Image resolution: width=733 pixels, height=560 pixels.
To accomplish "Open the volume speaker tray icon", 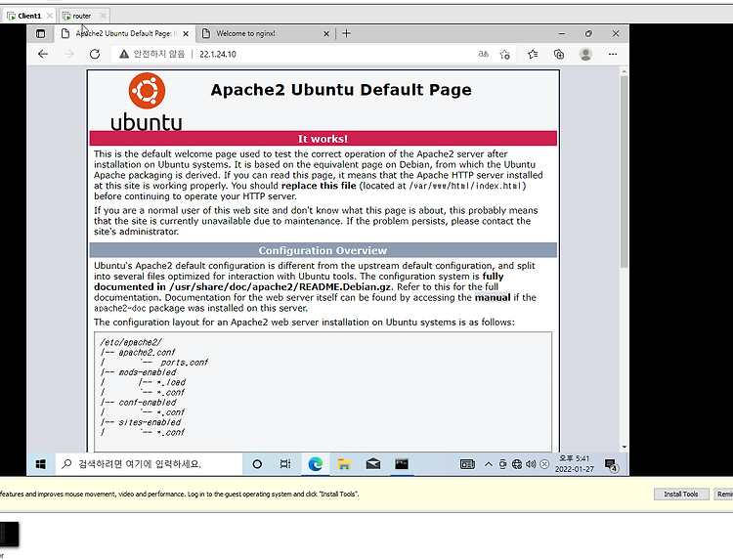I will click(531, 464).
